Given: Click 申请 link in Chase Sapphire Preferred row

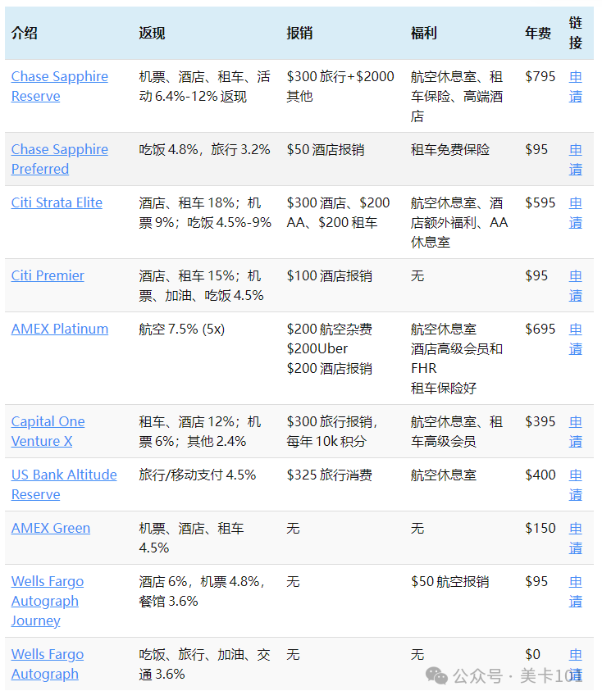Looking at the screenshot, I should (576, 159).
